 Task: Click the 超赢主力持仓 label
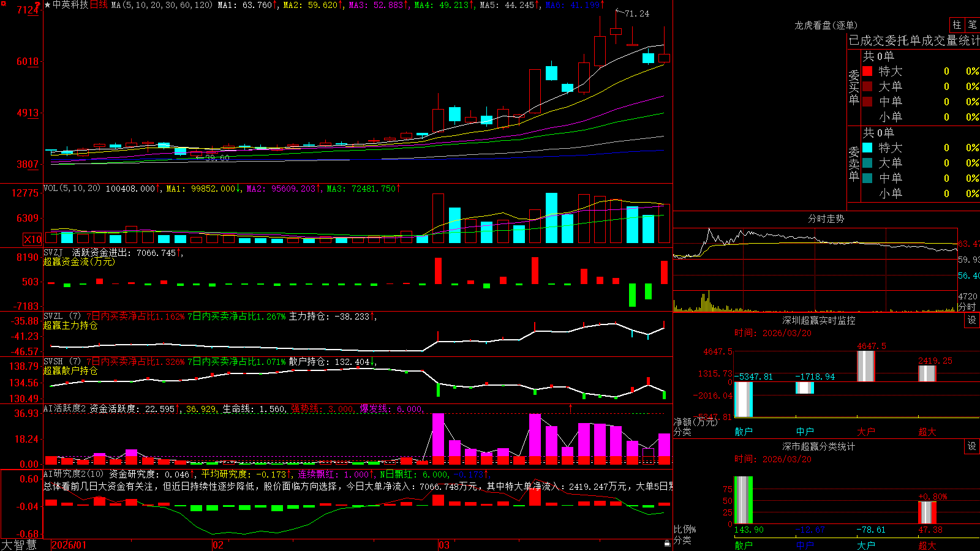[x=70, y=325]
